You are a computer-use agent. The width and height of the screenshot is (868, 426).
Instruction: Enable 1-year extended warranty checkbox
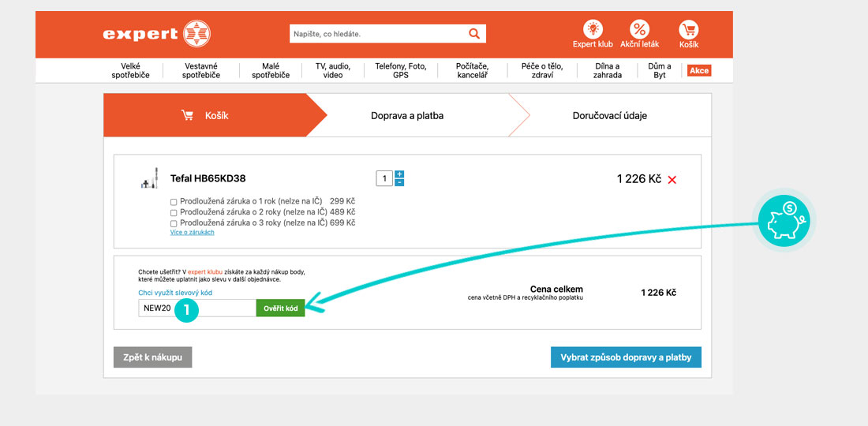coord(174,202)
